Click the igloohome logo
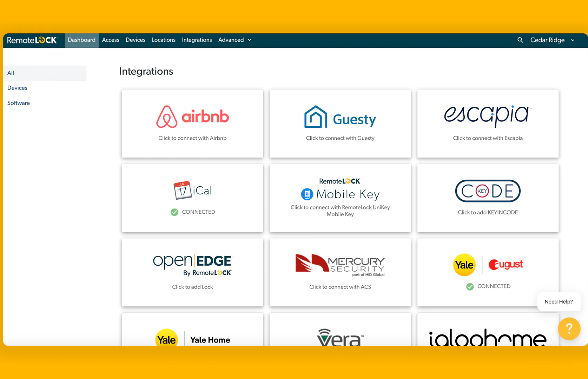 [x=488, y=338]
